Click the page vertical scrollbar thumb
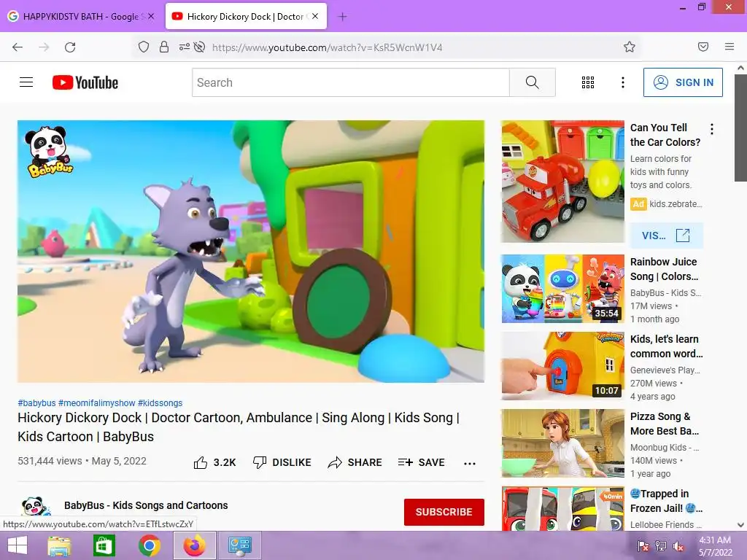The height and width of the screenshot is (560, 747). 740,128
